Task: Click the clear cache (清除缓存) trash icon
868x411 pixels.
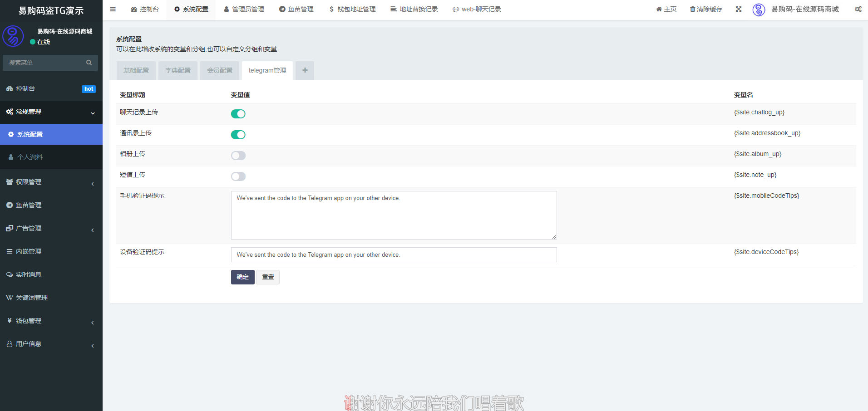Action: [x=692, y=9]
